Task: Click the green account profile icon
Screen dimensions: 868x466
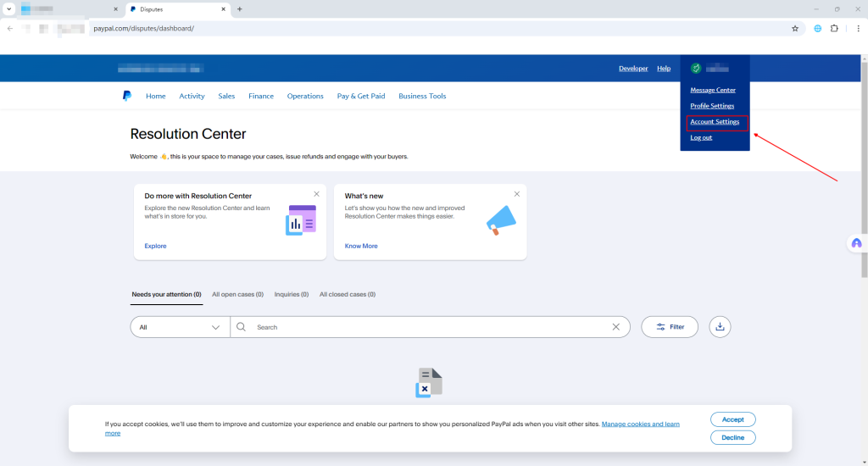Action: coord(696,68)
